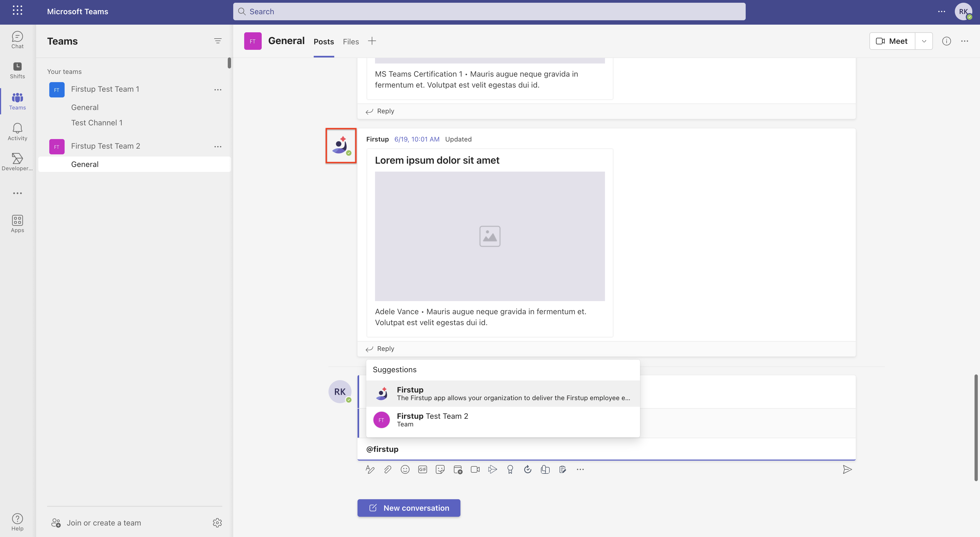Image resolution: width=980 pixels, height=537 pixels.
Task: Open the emoji picker
Action: [405, 469]
